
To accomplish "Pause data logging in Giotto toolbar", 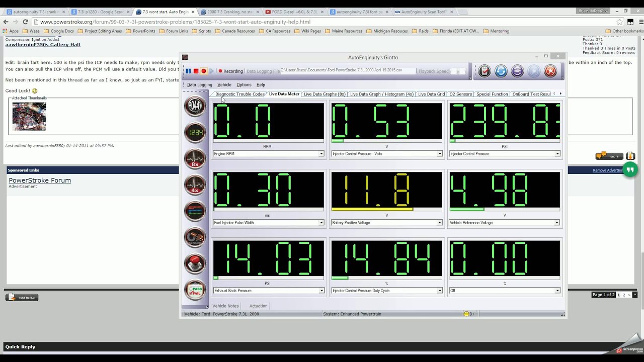I will pos(188,71).
